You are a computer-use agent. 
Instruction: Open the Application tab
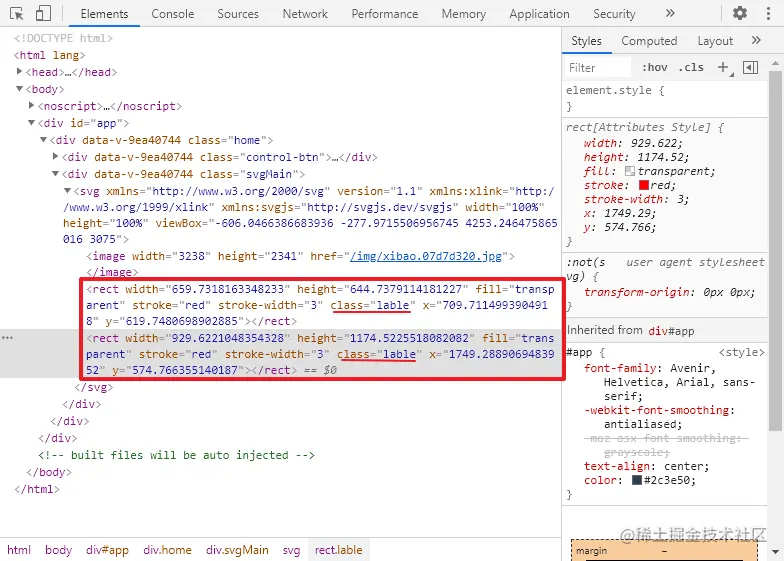click(x=539, y=14)
